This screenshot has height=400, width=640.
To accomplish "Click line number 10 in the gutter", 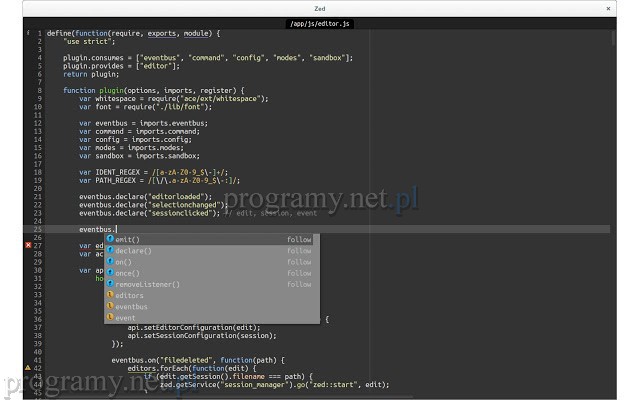I will pos(37,107).
